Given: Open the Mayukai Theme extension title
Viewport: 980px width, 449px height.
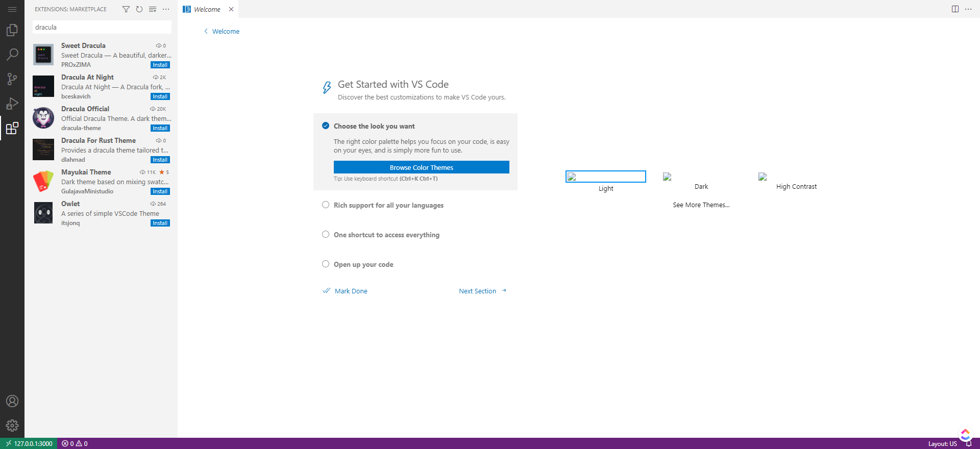Looking at the screenshot, I should (86, 172).
